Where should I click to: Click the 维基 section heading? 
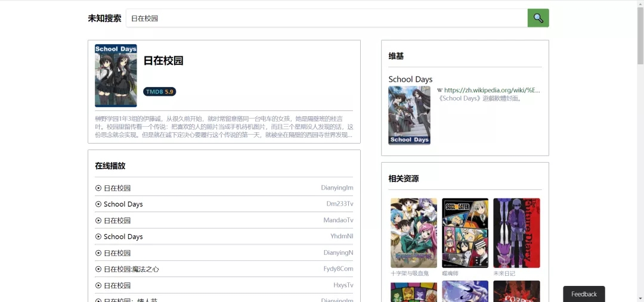coord(396,56)
